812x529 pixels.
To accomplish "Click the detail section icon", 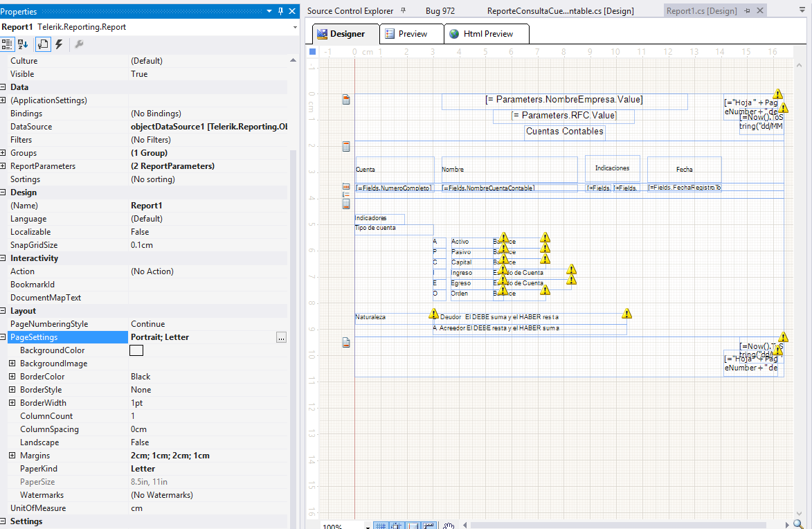I will tap(346, 186).
